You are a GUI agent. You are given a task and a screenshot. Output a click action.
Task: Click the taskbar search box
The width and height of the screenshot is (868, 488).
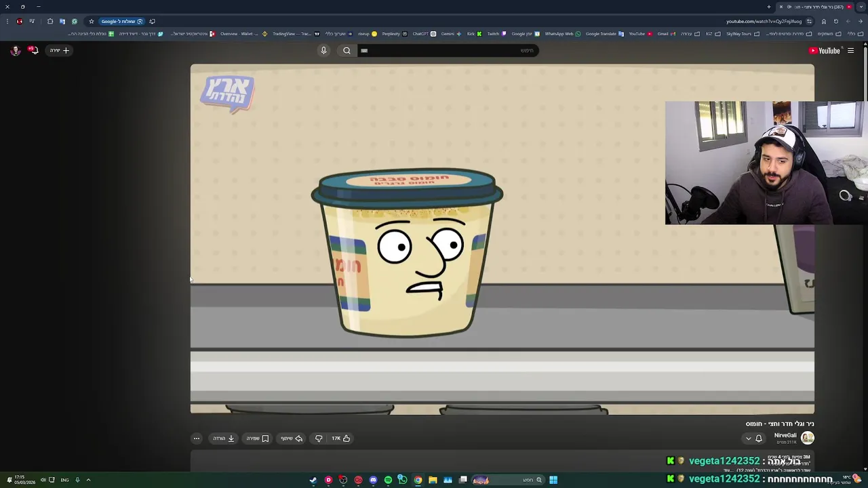[508, 480]
